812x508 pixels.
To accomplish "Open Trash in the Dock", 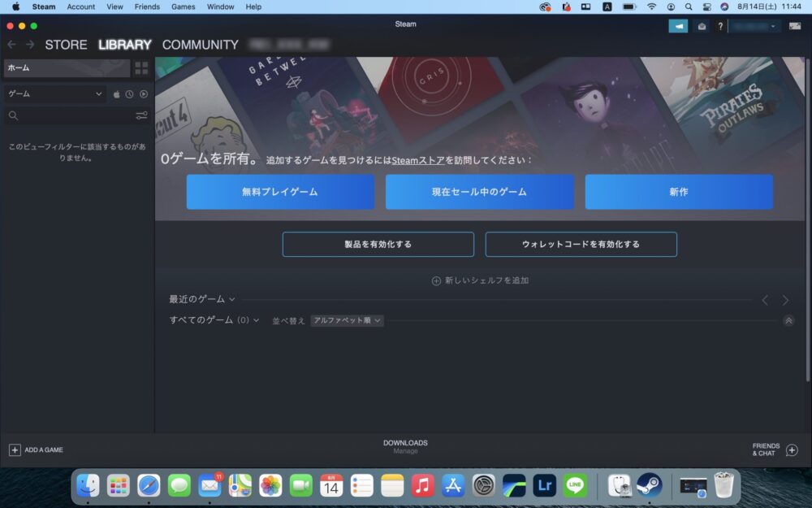I will 723,486.
